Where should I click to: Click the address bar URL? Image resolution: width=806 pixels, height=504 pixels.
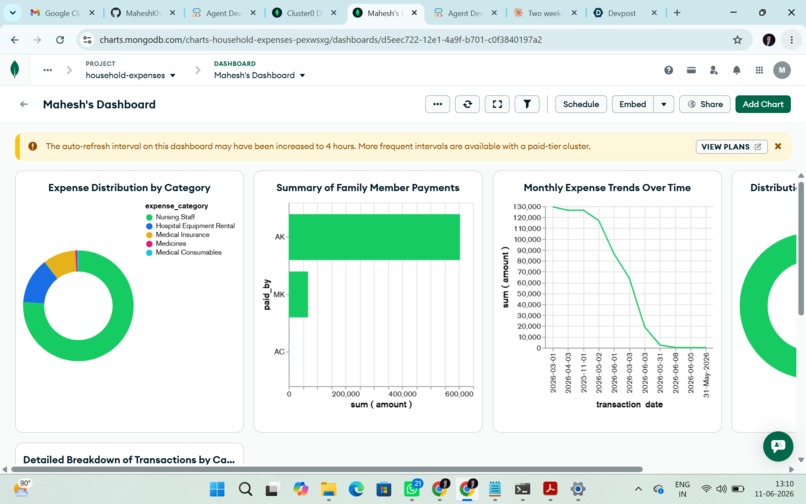pyautogui.click(x=320, y=40)
